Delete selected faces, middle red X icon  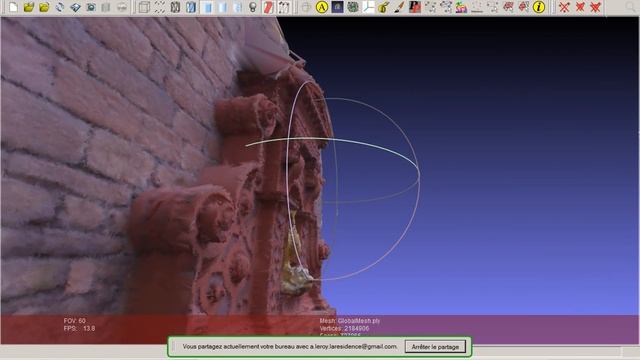coord(580,7)
